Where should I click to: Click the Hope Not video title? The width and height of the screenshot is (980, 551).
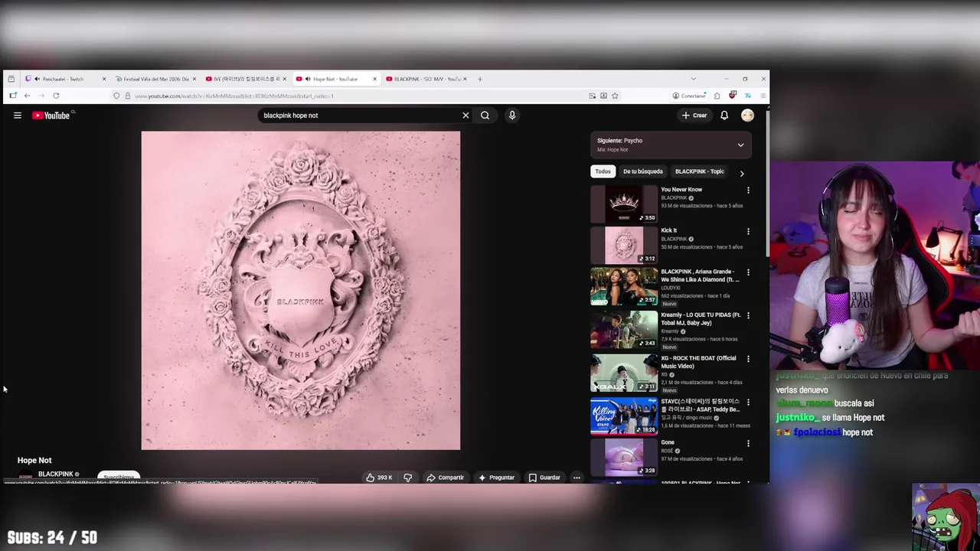pyautogui.click(x=34, y=461)
